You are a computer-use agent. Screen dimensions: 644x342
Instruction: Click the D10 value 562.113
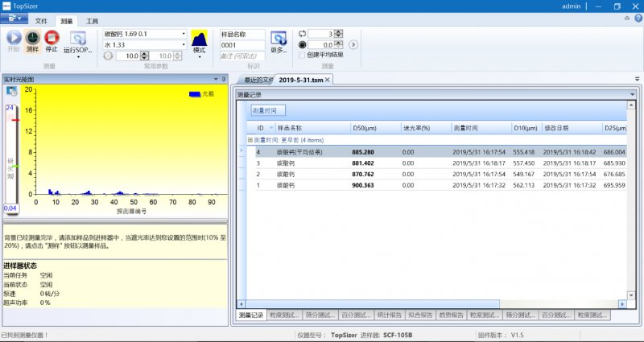524,185
